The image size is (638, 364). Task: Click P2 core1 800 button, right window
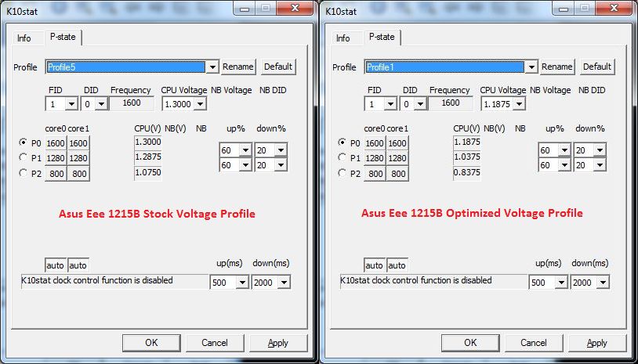pyautogui.click(x=397, y=174)
